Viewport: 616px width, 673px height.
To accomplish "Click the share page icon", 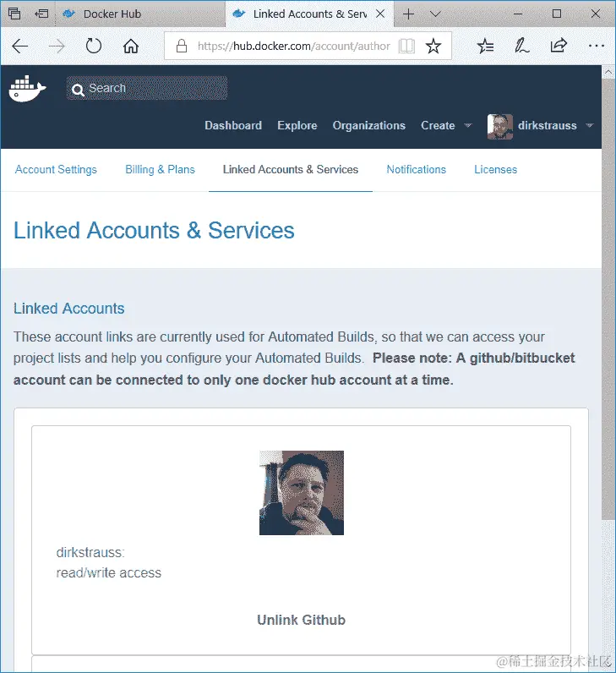I will tap(559, 46).
